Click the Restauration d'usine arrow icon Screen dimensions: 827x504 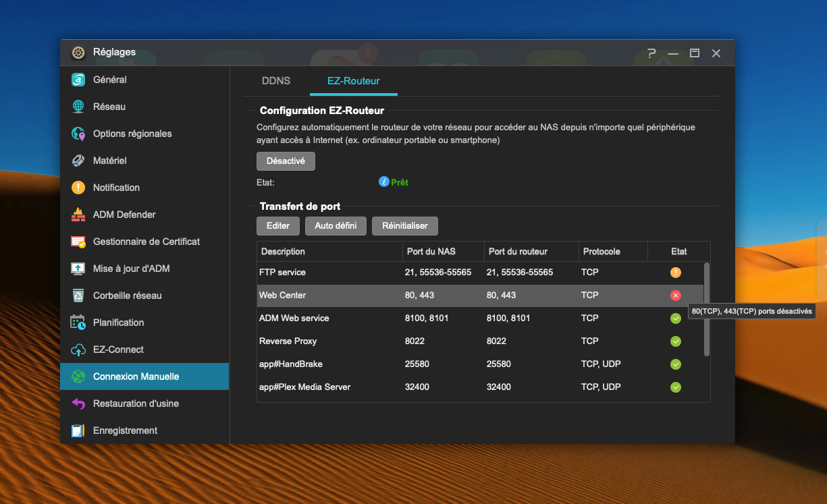click(78, 403)
